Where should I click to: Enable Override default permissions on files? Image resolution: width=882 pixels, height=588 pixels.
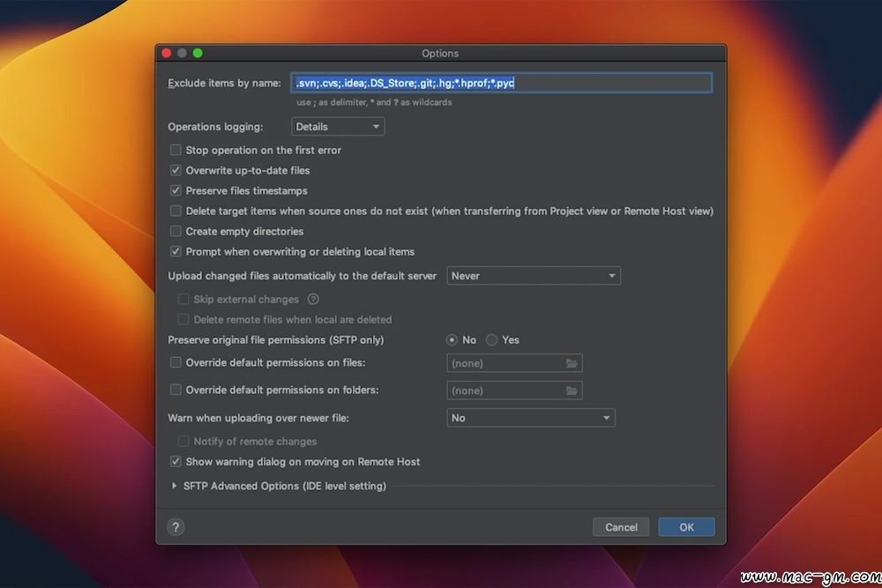[176, 362]
